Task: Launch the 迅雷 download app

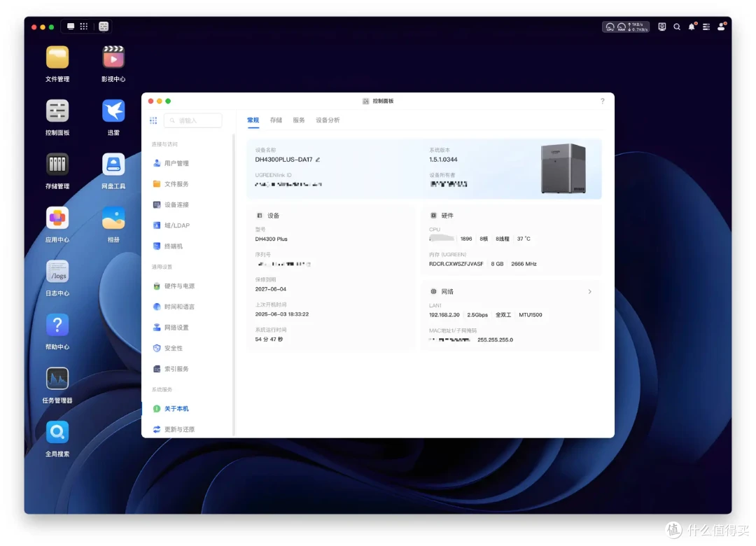Action: point(113,111)
